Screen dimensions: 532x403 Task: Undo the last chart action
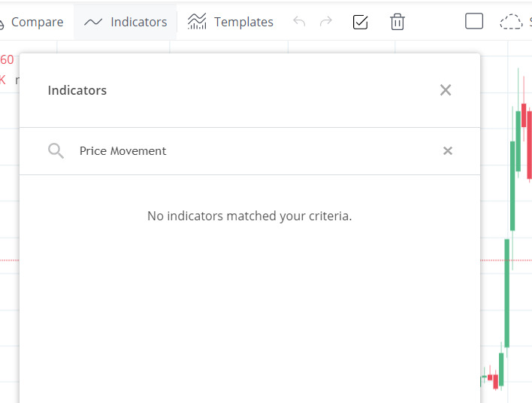pyautogui.click(x=299, y=21)
